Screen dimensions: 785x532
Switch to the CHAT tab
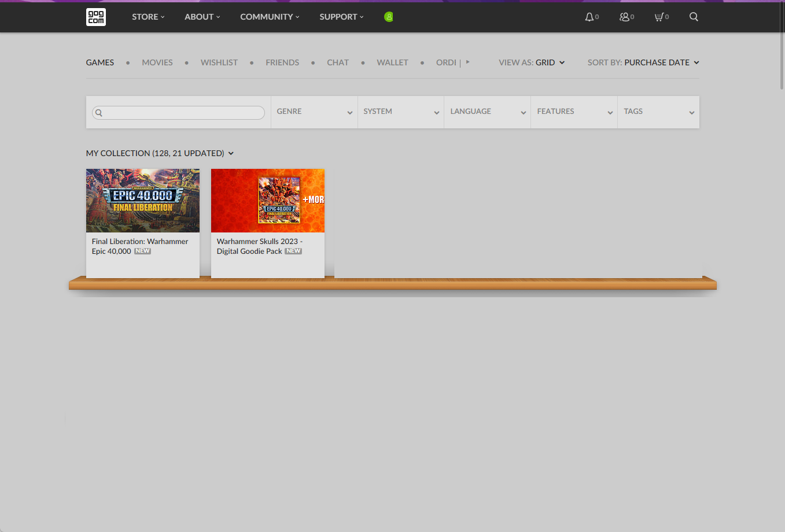pos(338,62)
